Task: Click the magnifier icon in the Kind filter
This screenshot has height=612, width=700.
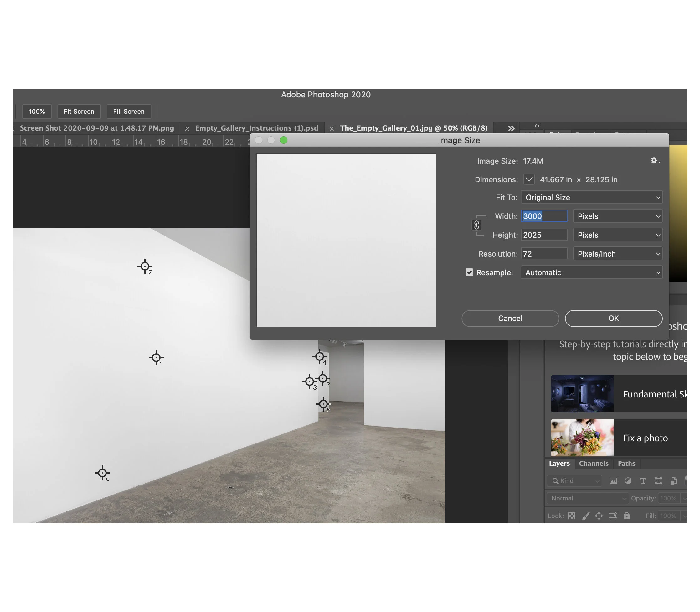Action: click(x=555, y=481)
